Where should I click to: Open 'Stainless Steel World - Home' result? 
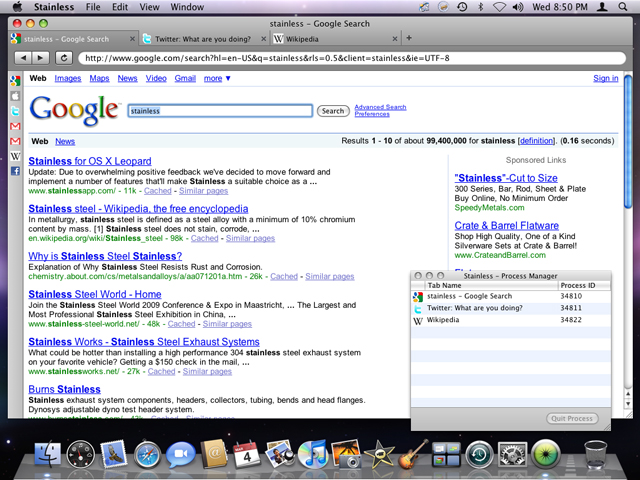(95, 294)
